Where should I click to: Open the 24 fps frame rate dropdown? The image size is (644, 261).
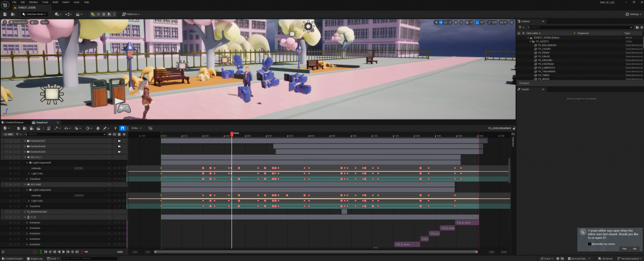135,128
